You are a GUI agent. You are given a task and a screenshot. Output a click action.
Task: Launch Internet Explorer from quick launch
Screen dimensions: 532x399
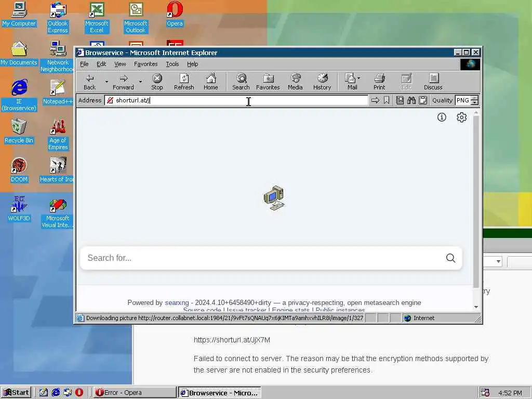(x=56, y=393)
